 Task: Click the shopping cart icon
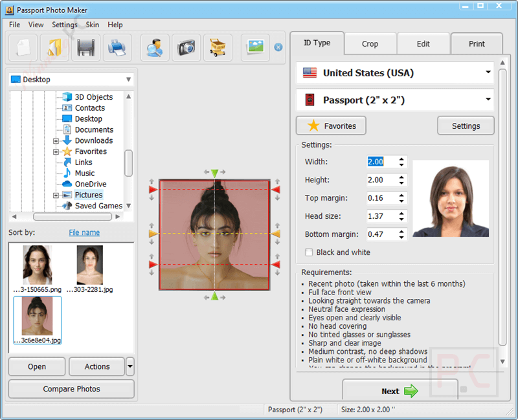(218, 48)
